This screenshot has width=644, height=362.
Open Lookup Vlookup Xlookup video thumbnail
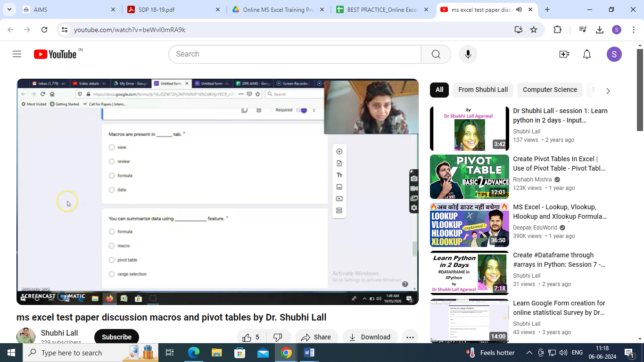click(470, 225)
